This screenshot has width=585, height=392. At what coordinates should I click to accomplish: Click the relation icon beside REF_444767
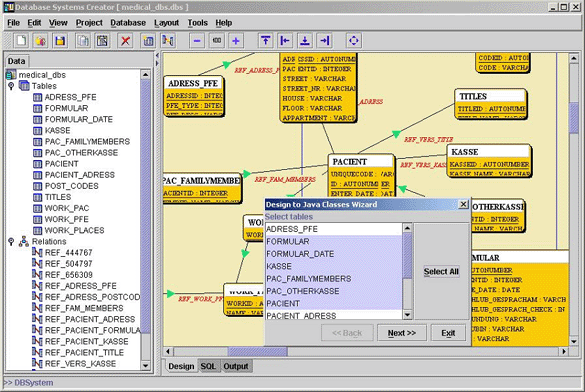coord(37,253)
